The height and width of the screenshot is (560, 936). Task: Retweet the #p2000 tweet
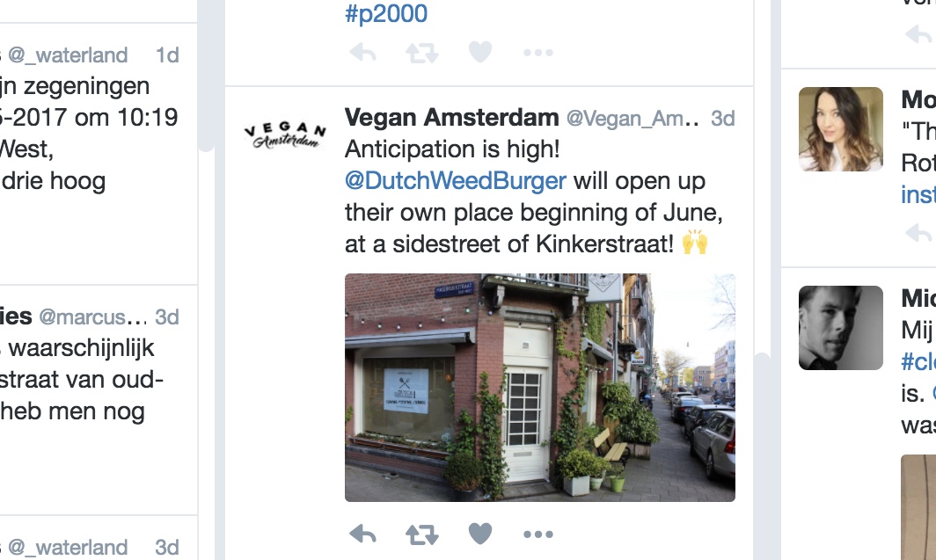pos(422,53)
